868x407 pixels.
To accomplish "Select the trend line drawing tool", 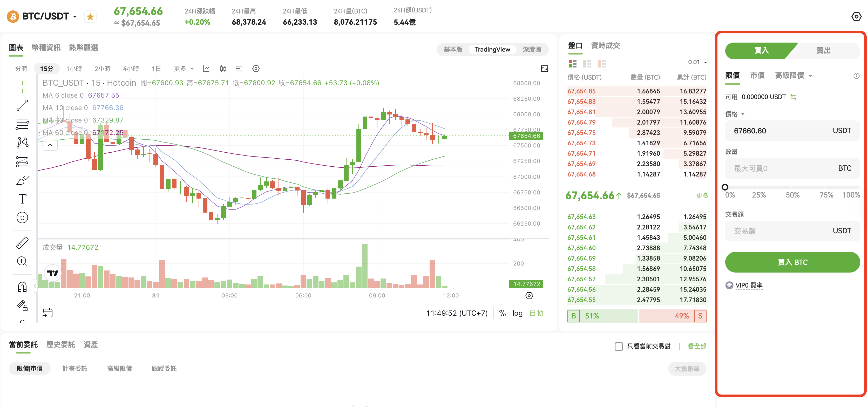I will pyautogui.click(x=22, y=105).
